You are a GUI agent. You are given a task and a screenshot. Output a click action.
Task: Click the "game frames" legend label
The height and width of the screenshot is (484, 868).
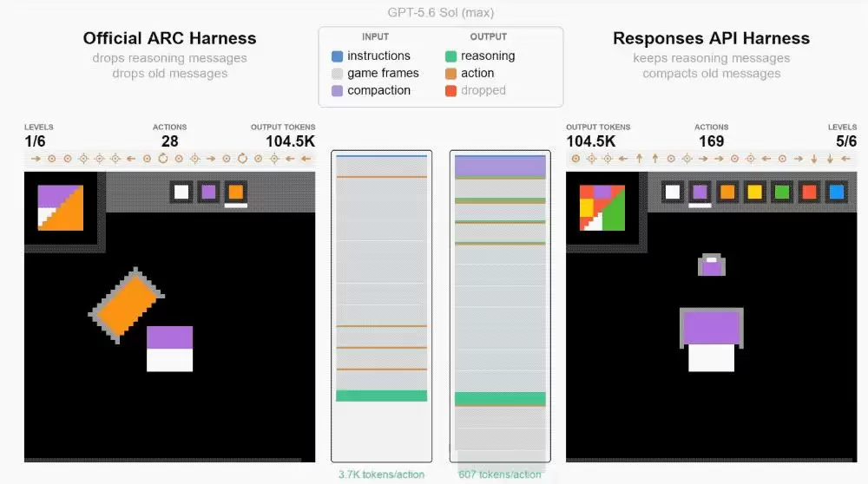pyautogui.click(x=383, y=73)
